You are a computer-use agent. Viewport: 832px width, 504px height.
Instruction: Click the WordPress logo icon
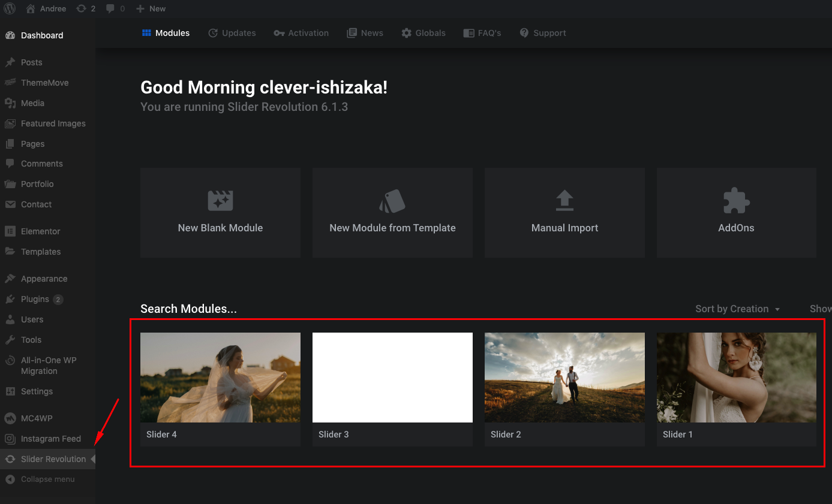click(10, 8)
